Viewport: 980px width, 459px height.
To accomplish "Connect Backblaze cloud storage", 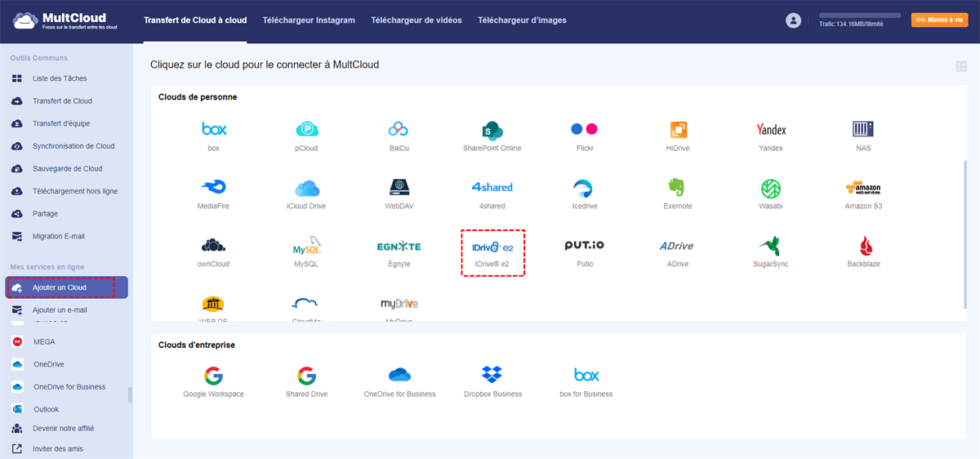I will (863, 252).
